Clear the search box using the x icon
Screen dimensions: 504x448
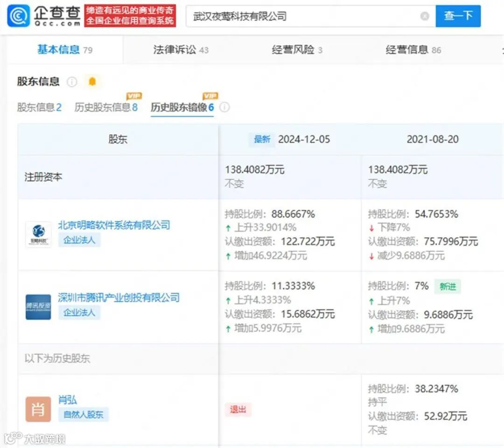coord(424,16)
